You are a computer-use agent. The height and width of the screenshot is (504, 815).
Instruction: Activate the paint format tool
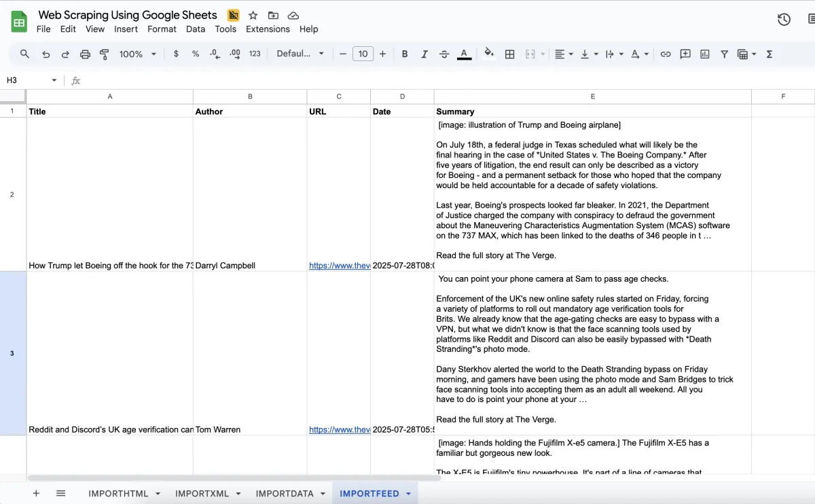(x=105, y=54)
